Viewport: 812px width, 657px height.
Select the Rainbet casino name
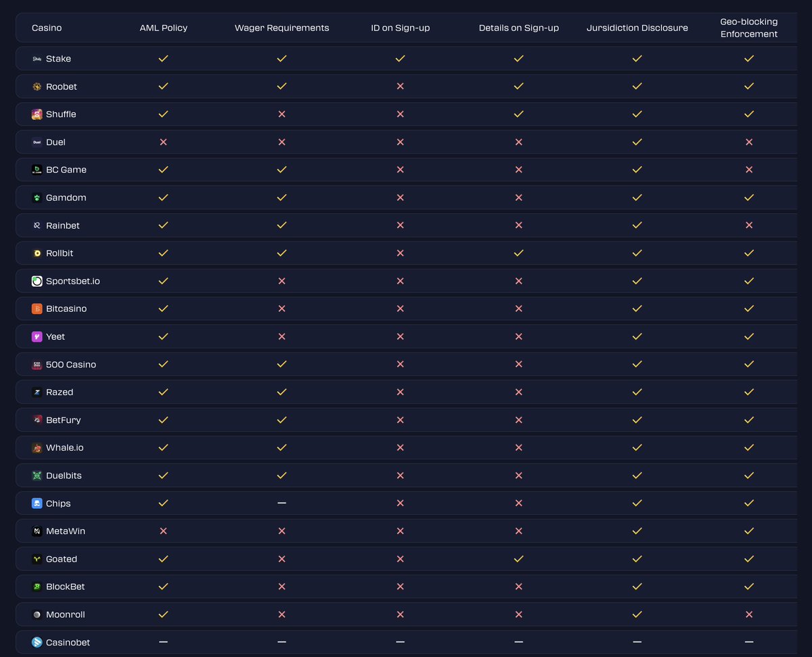pyautogui.click(x=63, y=225)
